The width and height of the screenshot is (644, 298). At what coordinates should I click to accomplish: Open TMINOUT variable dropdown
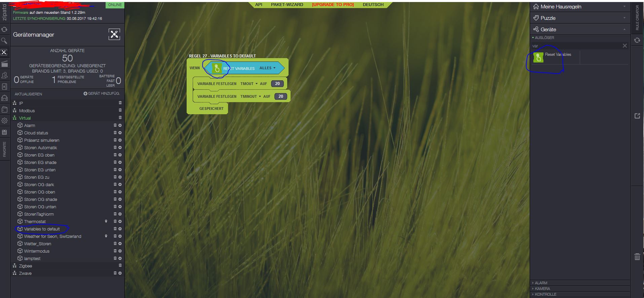pos(251,96)
